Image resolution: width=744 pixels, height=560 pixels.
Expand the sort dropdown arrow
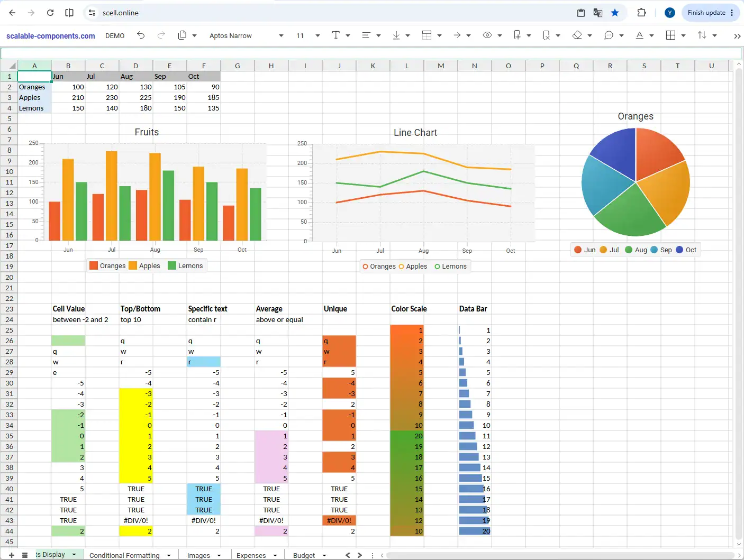point(714,35)
